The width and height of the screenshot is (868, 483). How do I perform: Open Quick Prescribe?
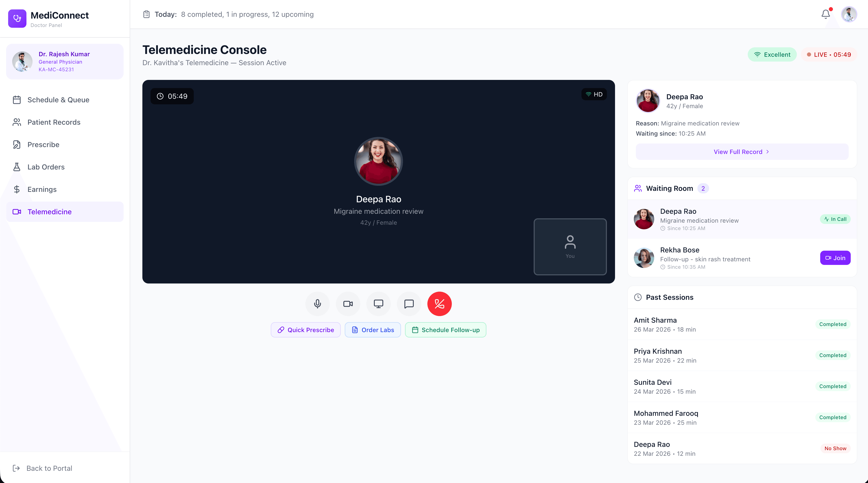coord(305,330)
